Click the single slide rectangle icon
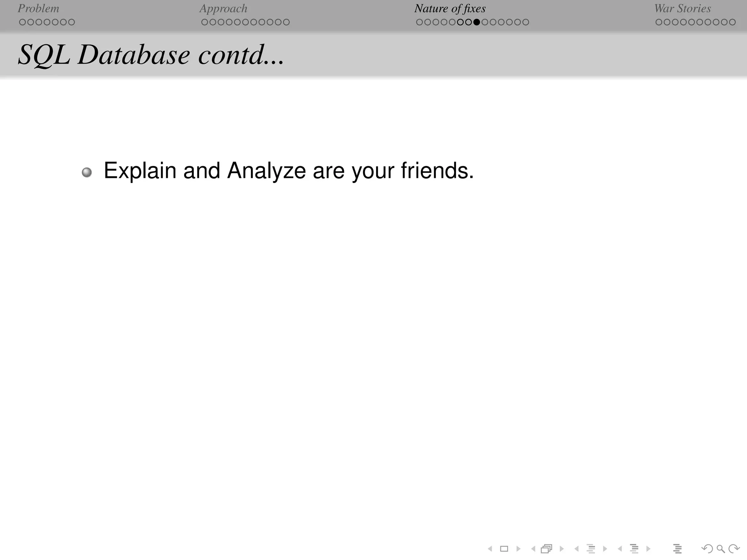 tap(504, 549)
